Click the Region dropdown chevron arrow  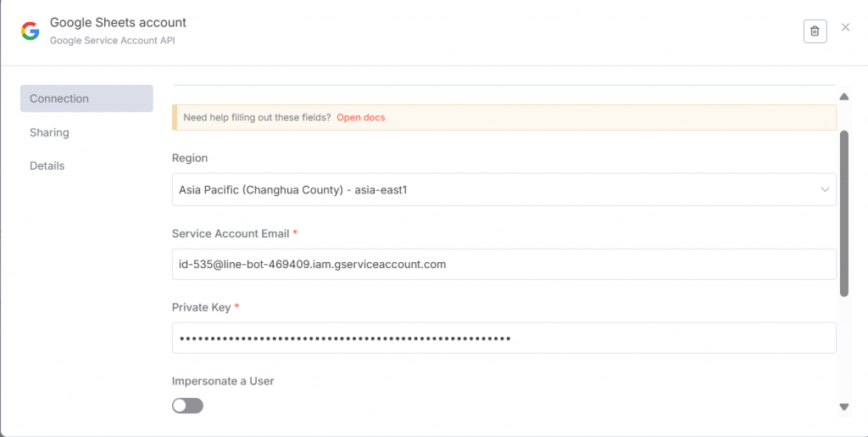coord(825,189)
